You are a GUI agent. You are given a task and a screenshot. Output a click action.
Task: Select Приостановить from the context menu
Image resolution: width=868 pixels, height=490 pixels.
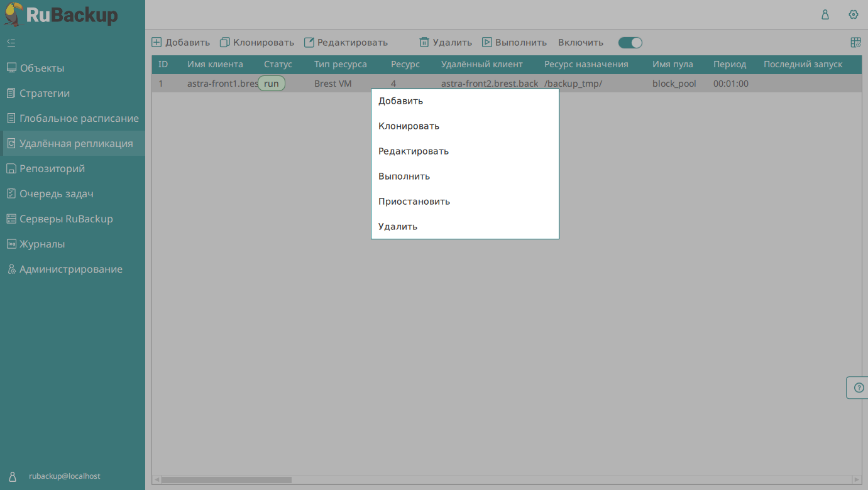[414, 202]
